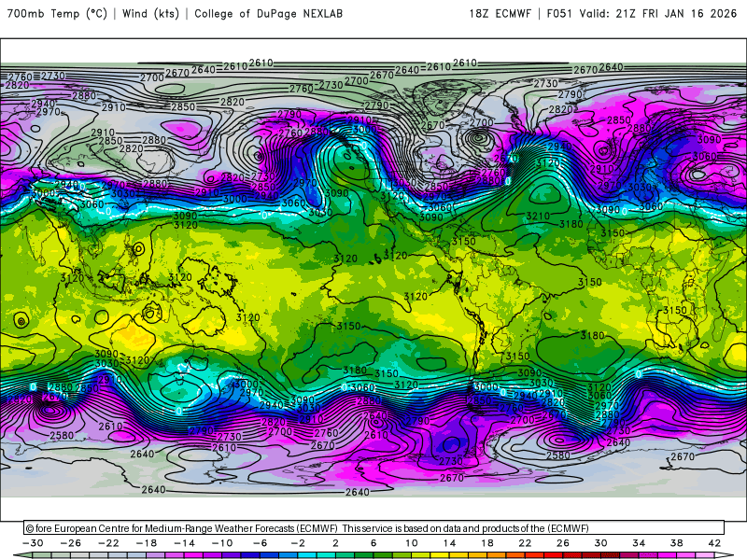Click 'Valid: 21Z FRI JAN 16 2026' text

(658, 13)
